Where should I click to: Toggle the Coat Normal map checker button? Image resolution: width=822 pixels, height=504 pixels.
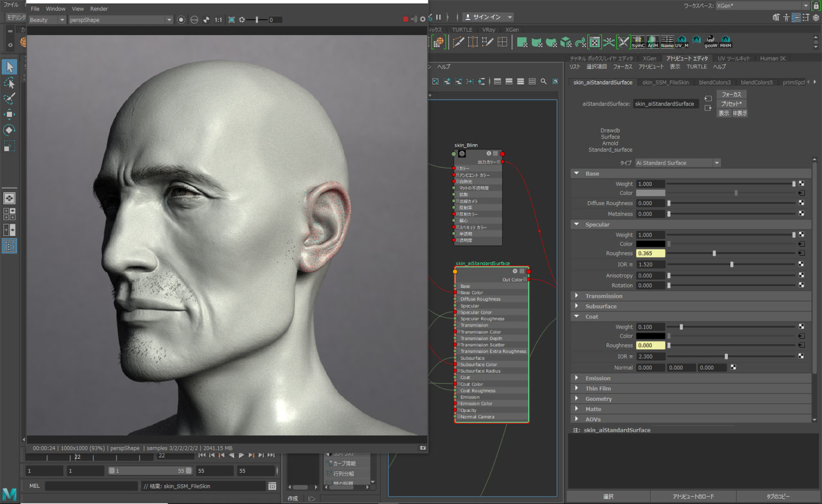[733, 368]
